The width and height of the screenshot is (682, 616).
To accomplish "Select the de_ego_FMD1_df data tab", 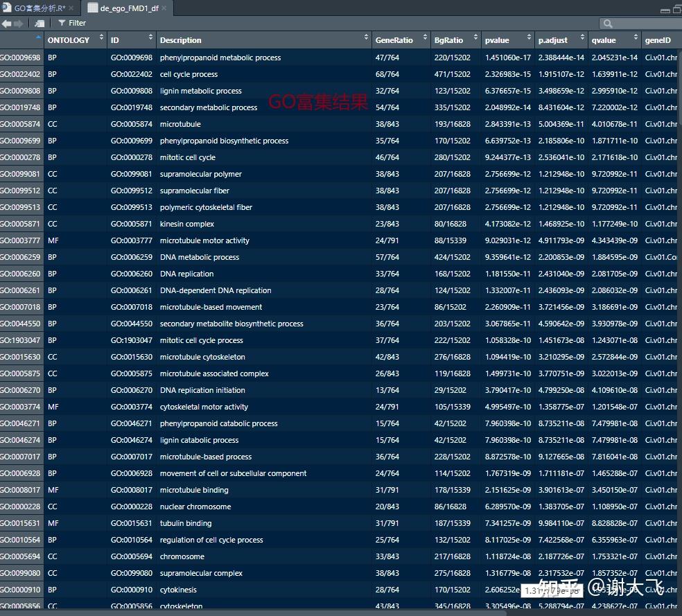I will (x=127, y=8).
